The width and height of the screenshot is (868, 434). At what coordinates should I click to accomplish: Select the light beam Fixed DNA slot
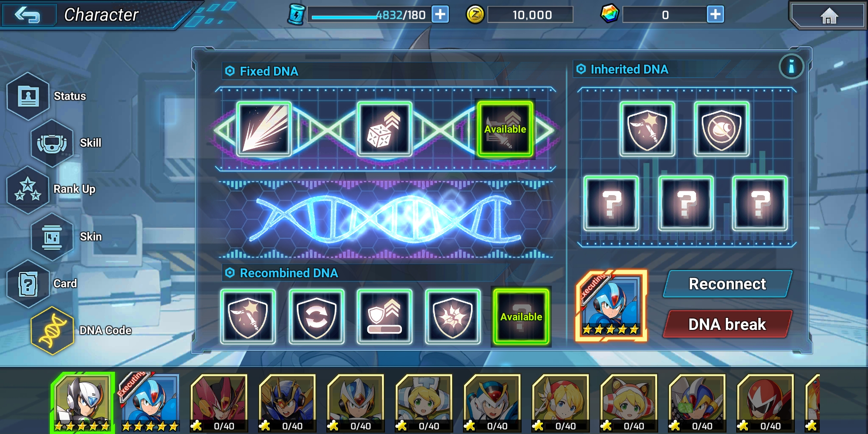[x=264, y=129]
